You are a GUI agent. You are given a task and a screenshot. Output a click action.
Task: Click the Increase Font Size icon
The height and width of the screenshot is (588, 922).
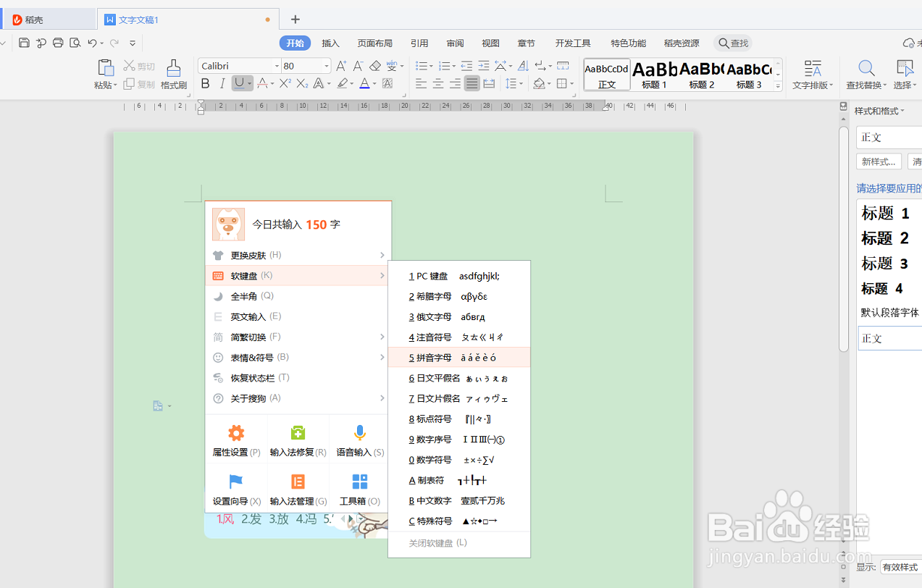341,66
